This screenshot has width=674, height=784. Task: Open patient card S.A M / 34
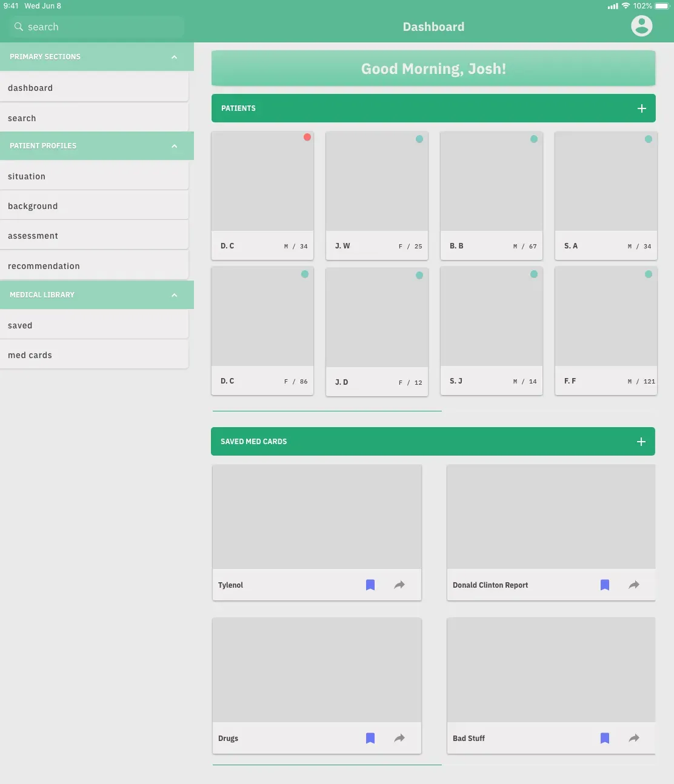606,196
